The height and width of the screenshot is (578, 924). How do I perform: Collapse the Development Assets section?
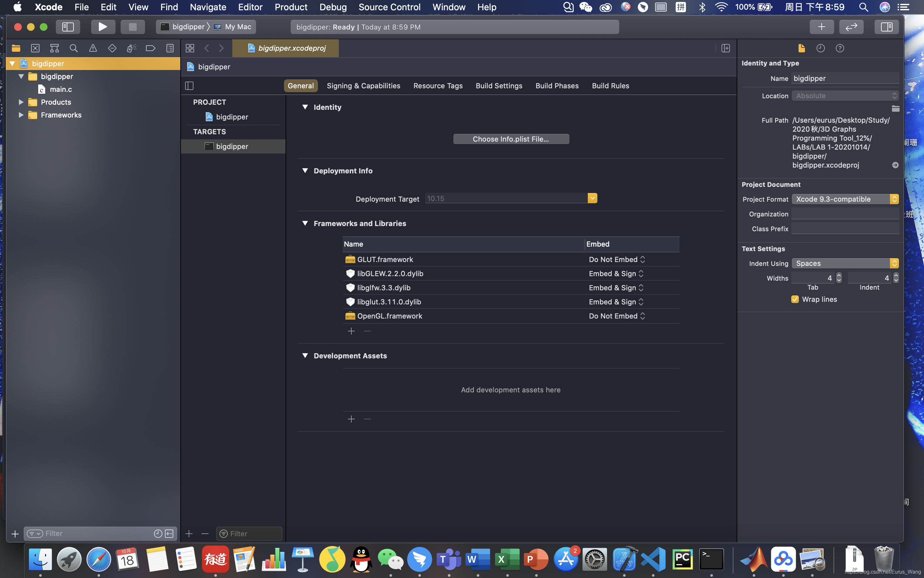[x=305, y=355]
